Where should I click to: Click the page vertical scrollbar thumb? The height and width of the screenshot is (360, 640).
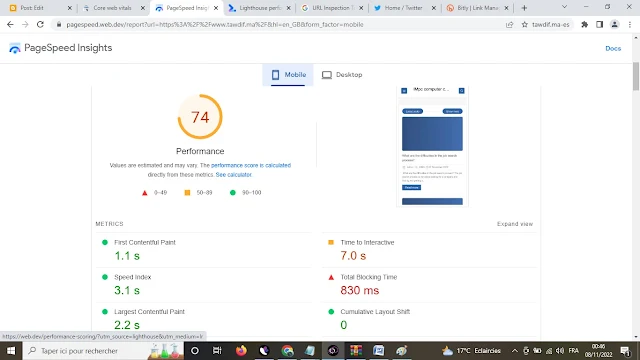tap(636, 76)
